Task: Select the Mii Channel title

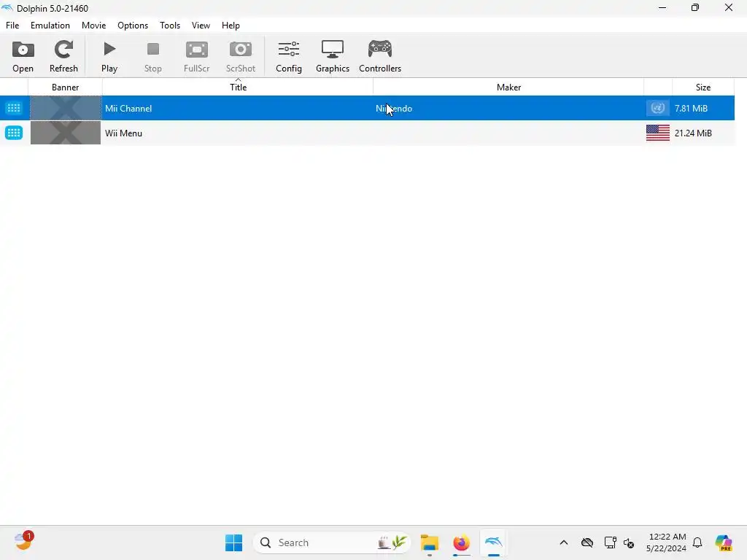Action: click(128, 108)
